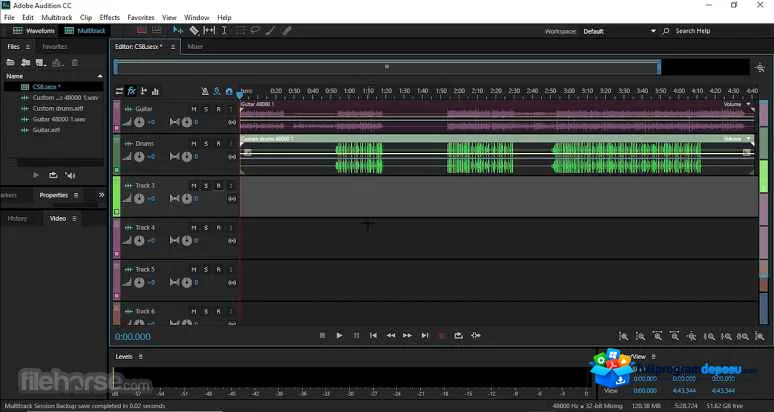The width and height of the screenshot is (774, 412).
Task: Arm Track 3 for record
Action: [x=218, y=186]
